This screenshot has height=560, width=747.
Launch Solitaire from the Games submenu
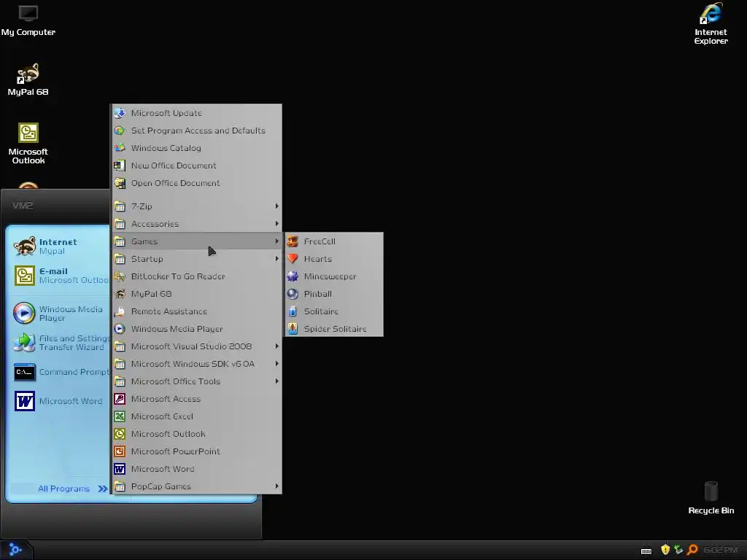(x=334, y=311)
